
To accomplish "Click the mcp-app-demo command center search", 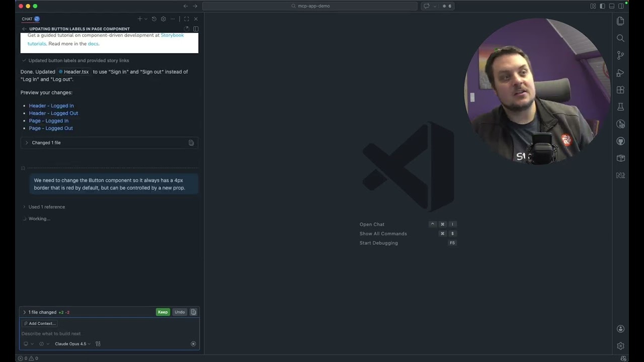I will pos(310,6).
